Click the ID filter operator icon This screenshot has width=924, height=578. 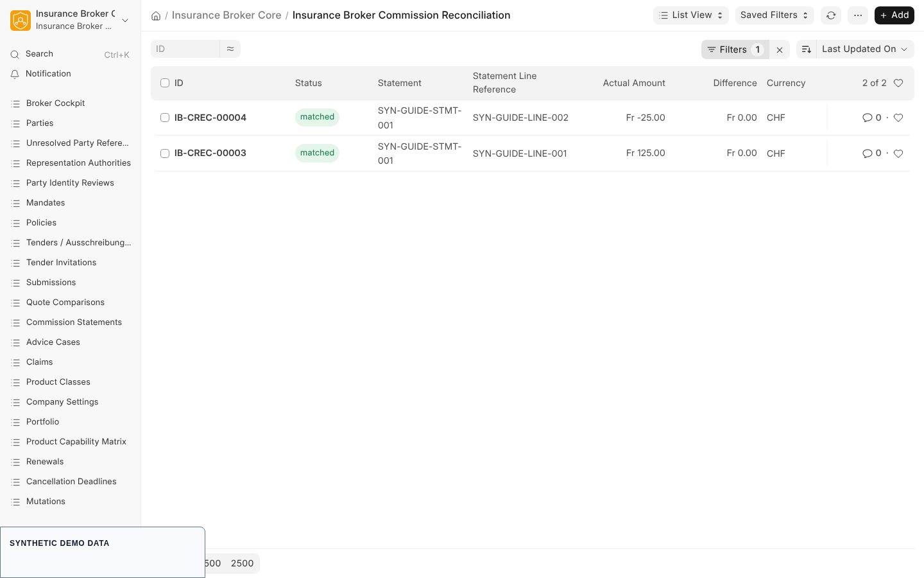tap(230, 49)
